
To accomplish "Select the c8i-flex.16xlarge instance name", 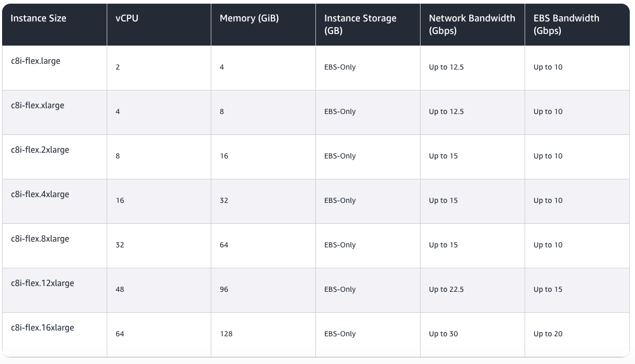I will (42, 328).
